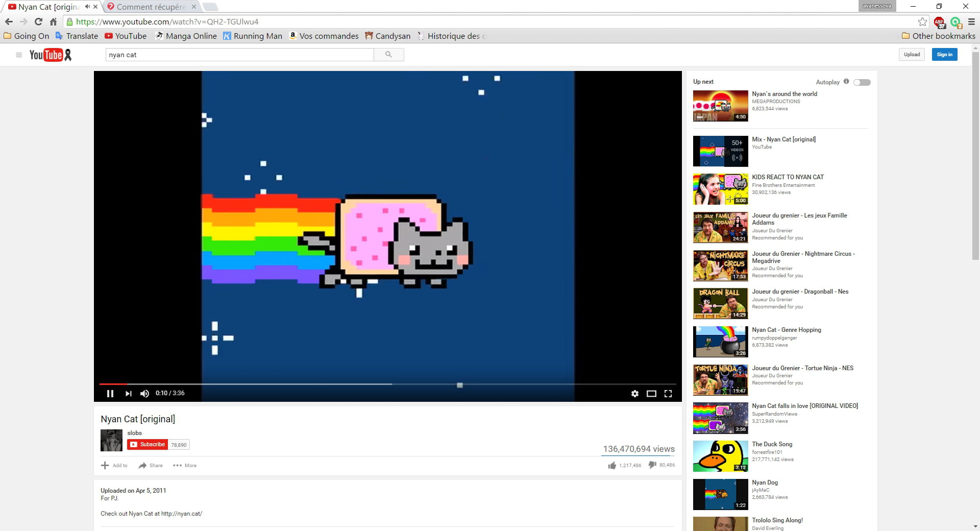980x531 pixels.
Task: Go to YouTube home via logo
Action: coord(50,55)
